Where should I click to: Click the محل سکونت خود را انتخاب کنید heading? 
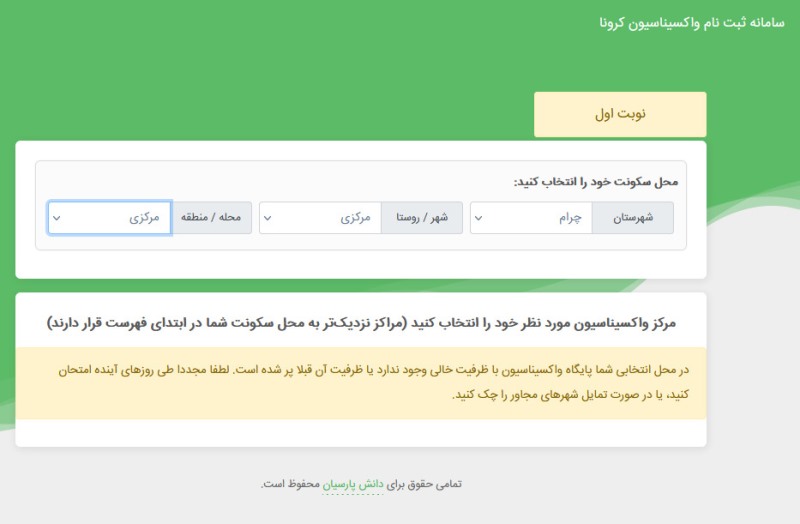pos(596,182)
